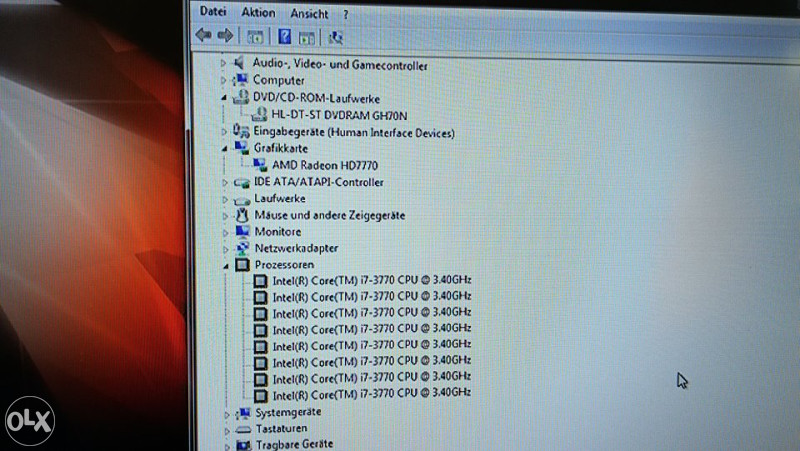This screenshot has height=451, width=800.
Task: Click the Eingabegeräte category icon
Action: [241, 131]
